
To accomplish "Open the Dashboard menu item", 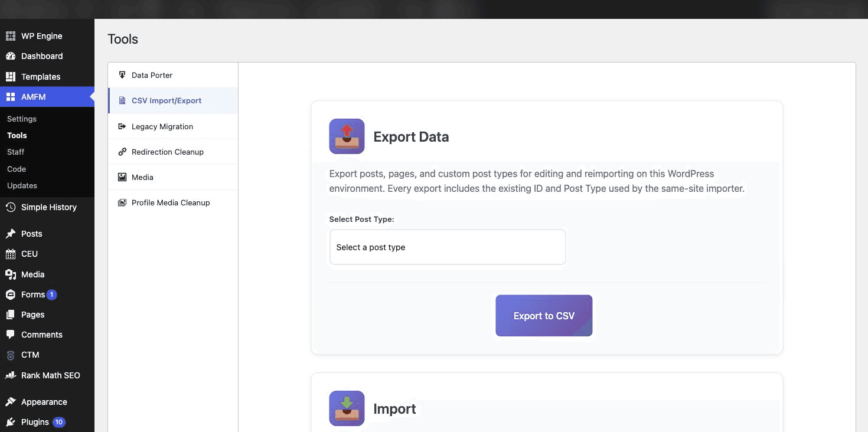I will [x=47, y=56].
